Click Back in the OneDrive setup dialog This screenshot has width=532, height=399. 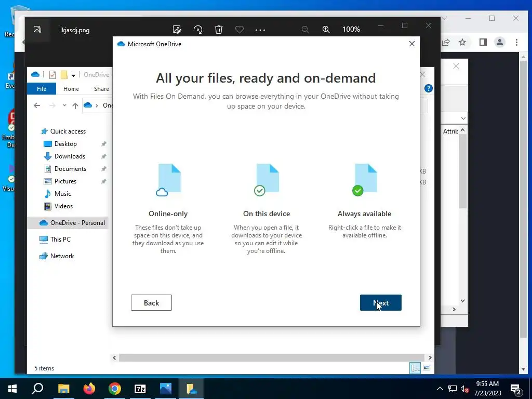pyautogui.click(x=151, y=303)
